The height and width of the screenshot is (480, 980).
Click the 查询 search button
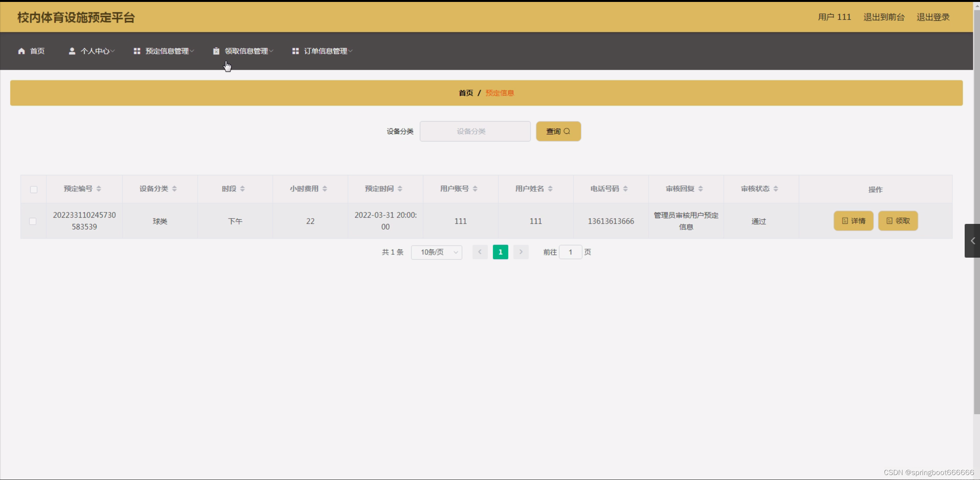tap(558, 132)
